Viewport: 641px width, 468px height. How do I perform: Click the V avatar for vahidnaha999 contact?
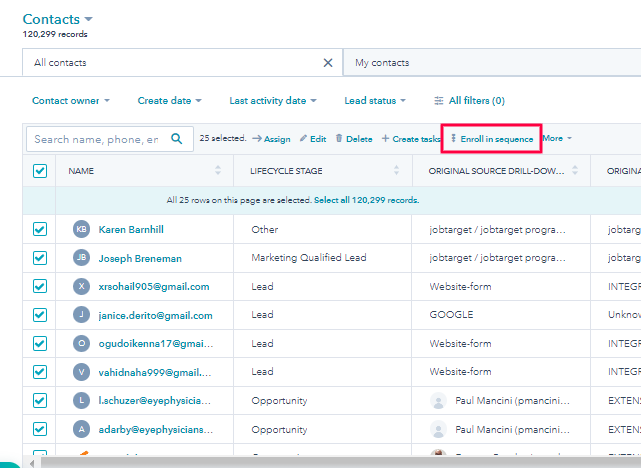[81, 372]
